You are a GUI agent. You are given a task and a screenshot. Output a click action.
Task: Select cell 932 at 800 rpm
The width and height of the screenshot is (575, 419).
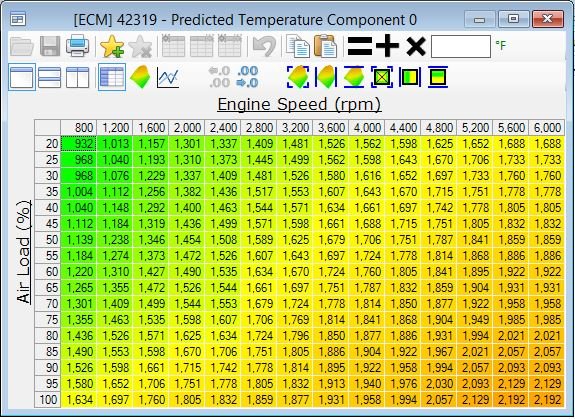tap(78, 144)
